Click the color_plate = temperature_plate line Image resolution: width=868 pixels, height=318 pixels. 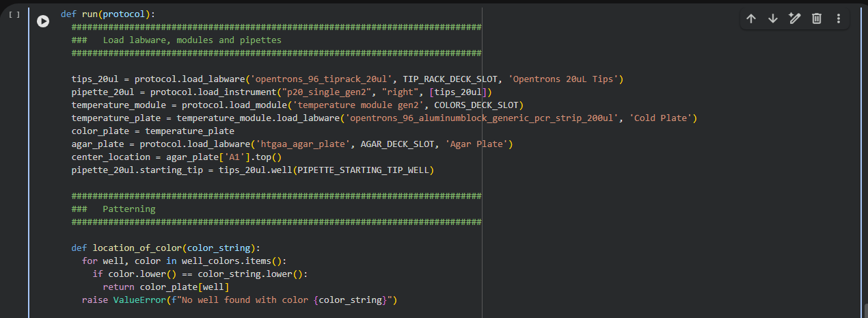pos(152,131)
